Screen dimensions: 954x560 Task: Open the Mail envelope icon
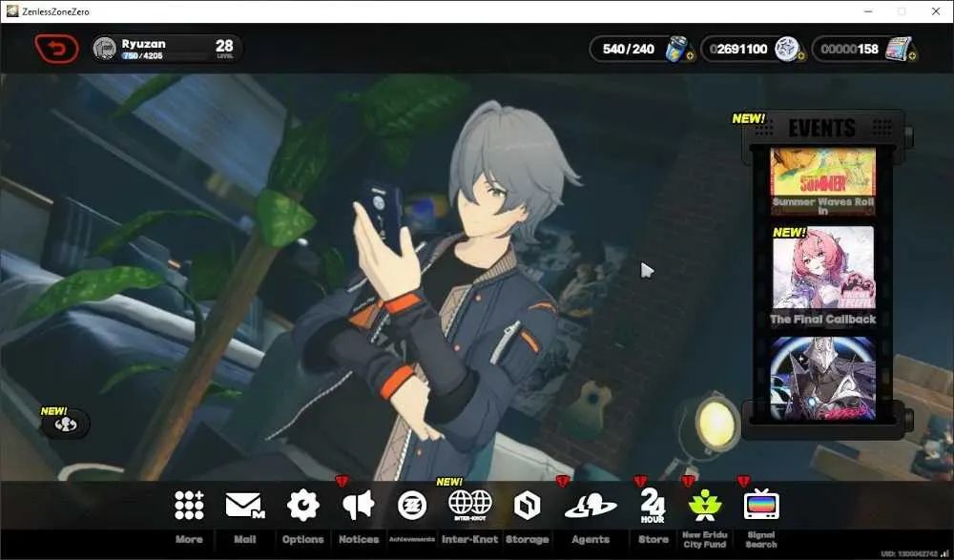[x=244, y=506]
